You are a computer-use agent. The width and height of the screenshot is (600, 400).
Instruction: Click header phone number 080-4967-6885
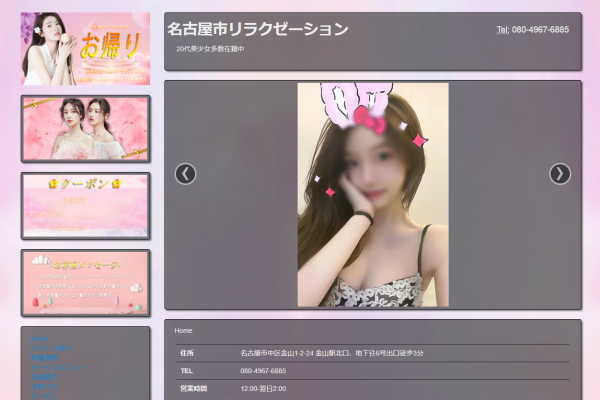coord(540,30)
